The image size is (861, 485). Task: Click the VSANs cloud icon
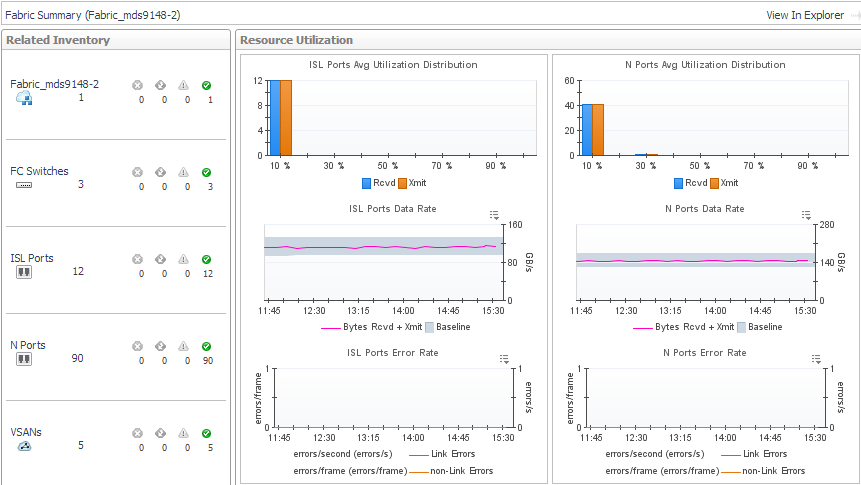[24, 446]
